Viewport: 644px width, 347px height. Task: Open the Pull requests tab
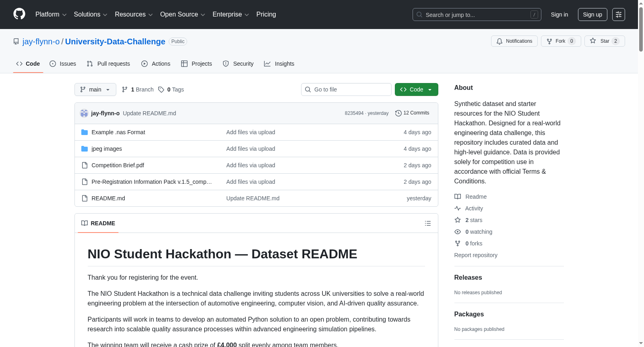tap(108, 64)
